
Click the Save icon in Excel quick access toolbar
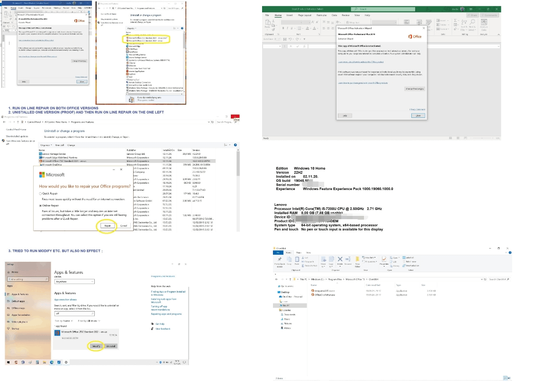click(285, 39)
